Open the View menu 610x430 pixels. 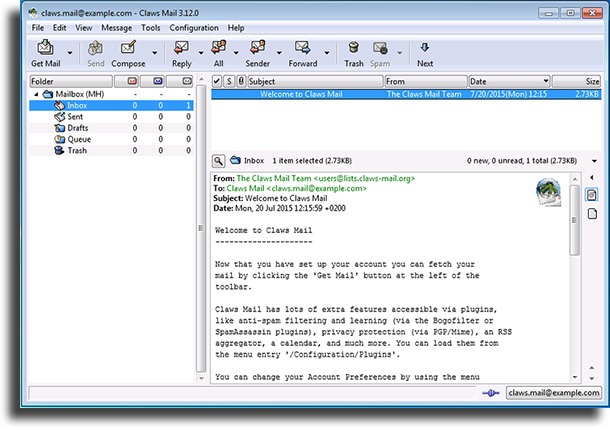click(x=84, y=28)
